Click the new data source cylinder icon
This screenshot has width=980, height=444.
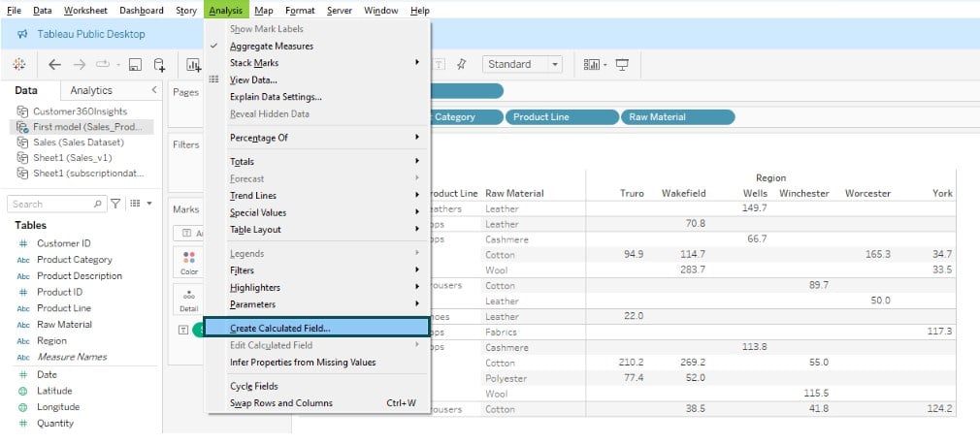pos(159,64)
